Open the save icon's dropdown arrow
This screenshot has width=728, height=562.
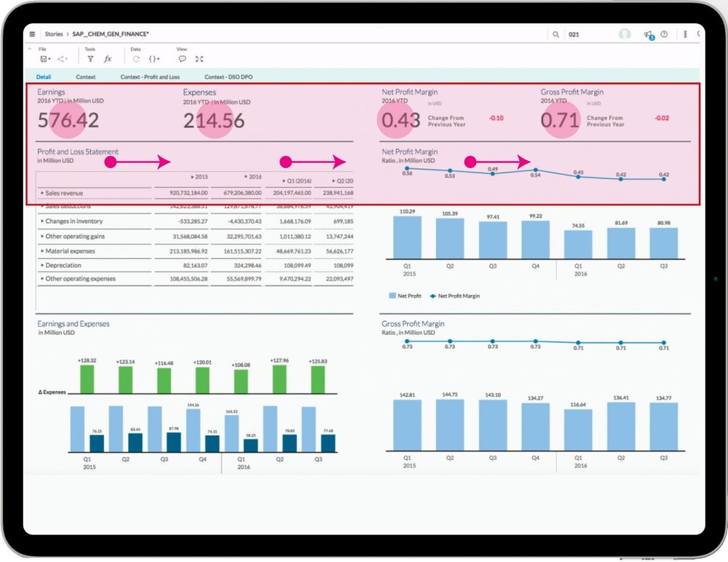50,59
